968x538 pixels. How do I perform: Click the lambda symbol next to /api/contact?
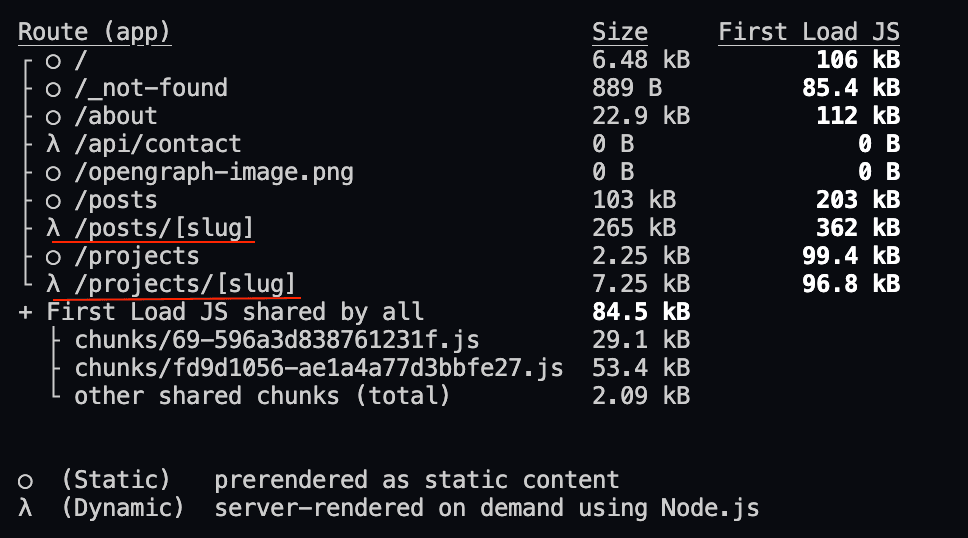pos(54,144)
